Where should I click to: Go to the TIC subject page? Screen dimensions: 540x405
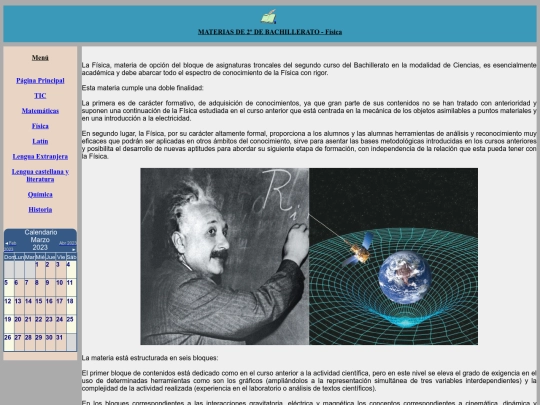[x=40, y=96]
